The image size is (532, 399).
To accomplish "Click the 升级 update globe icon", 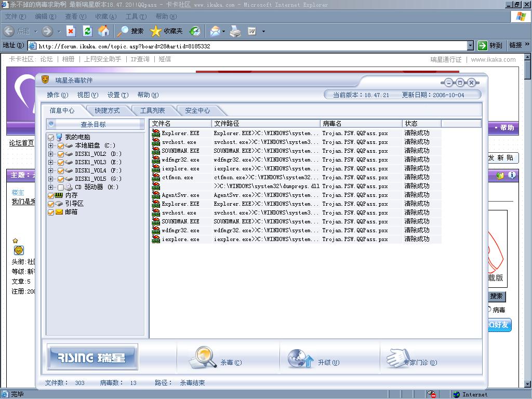I will (x=300, y=358).
